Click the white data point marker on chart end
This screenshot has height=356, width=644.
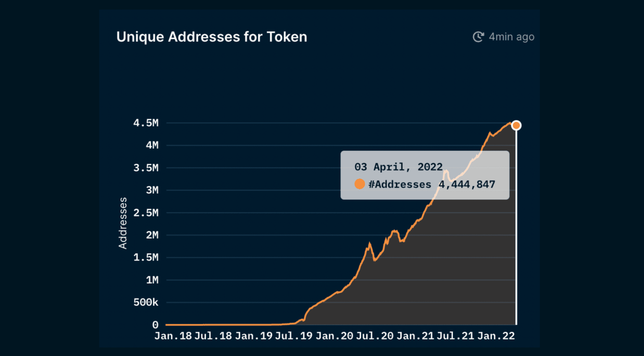click(x=517, y=125)
